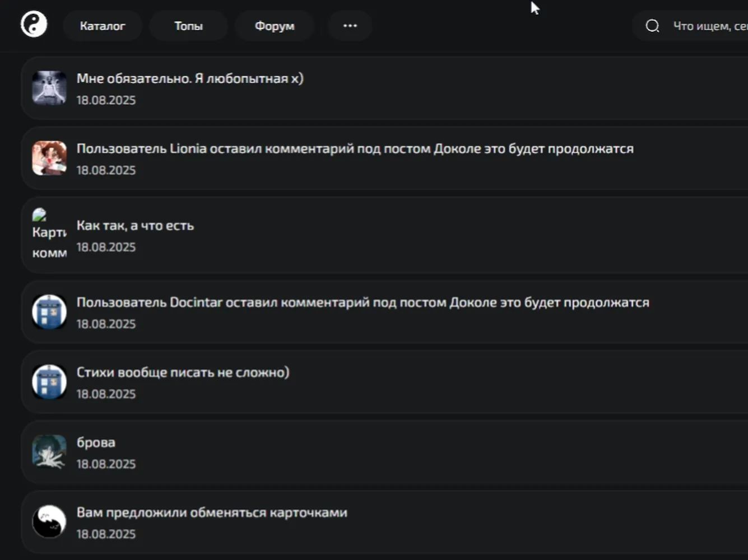Open Lionia's comment notification text
Viewport: 748px width, 560px height.
coord(355,148)
